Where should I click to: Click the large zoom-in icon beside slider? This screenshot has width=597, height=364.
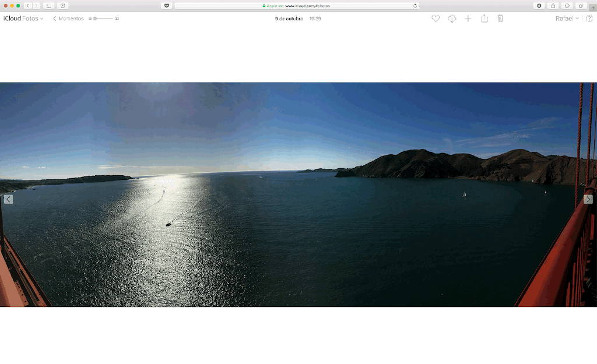pos(117,18)
